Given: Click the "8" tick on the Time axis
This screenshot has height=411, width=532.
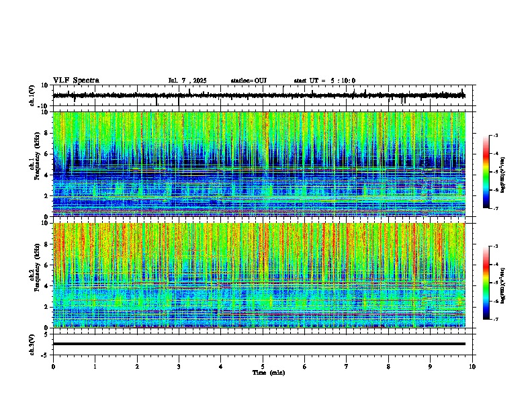Looking at the screenshot, I should tap(388, 367).
